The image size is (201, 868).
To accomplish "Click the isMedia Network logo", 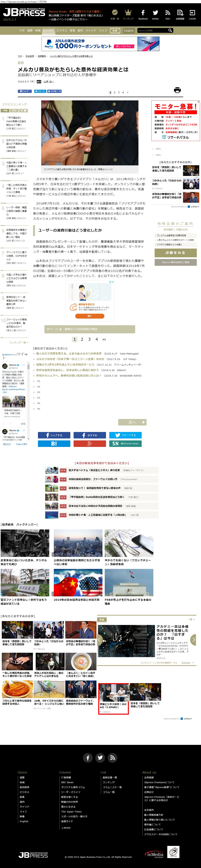I will (155, 854).
